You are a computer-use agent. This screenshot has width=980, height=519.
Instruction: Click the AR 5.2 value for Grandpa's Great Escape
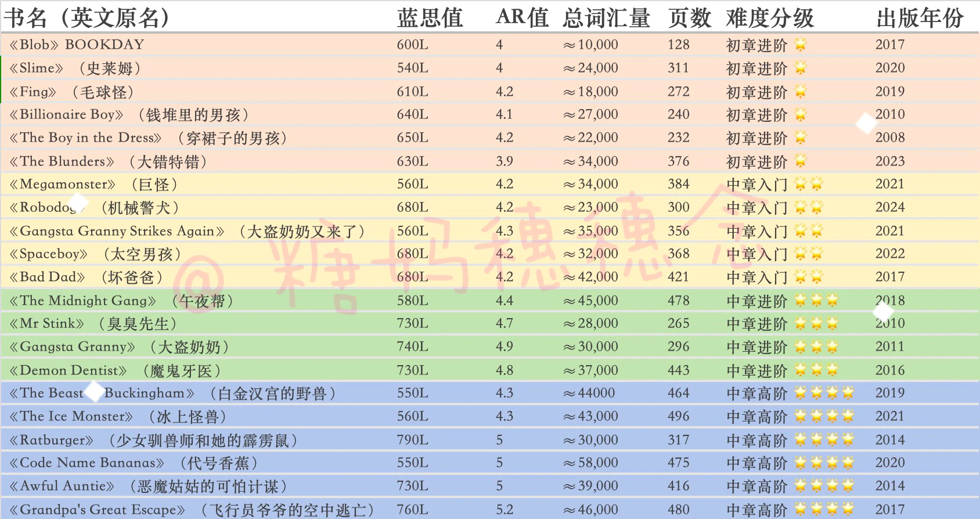point(505,510)
